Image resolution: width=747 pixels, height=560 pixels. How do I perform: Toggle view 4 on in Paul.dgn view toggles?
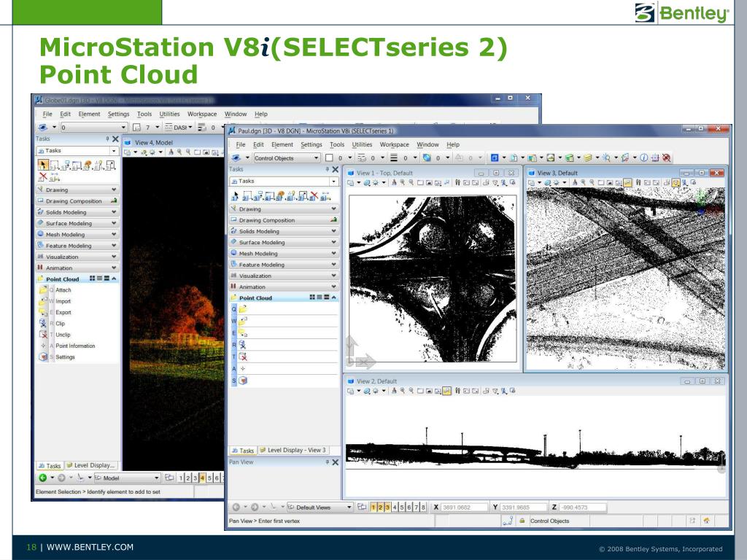[395, 507]
